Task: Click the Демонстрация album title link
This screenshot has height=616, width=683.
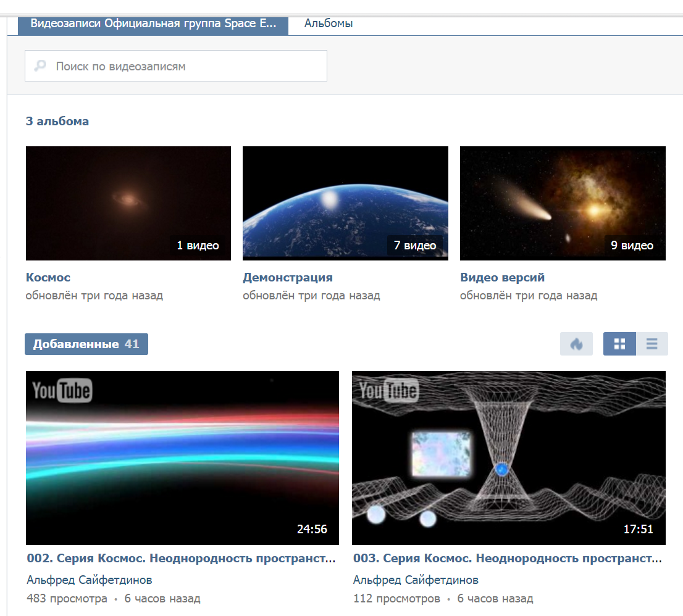Action: point(288,277)
